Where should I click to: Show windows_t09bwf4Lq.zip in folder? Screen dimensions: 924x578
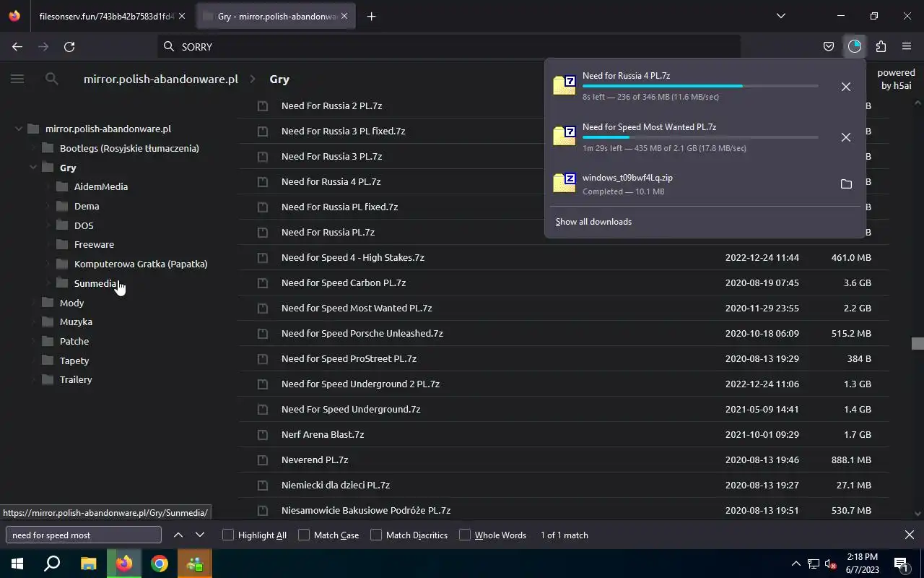(x=846, y=184)
